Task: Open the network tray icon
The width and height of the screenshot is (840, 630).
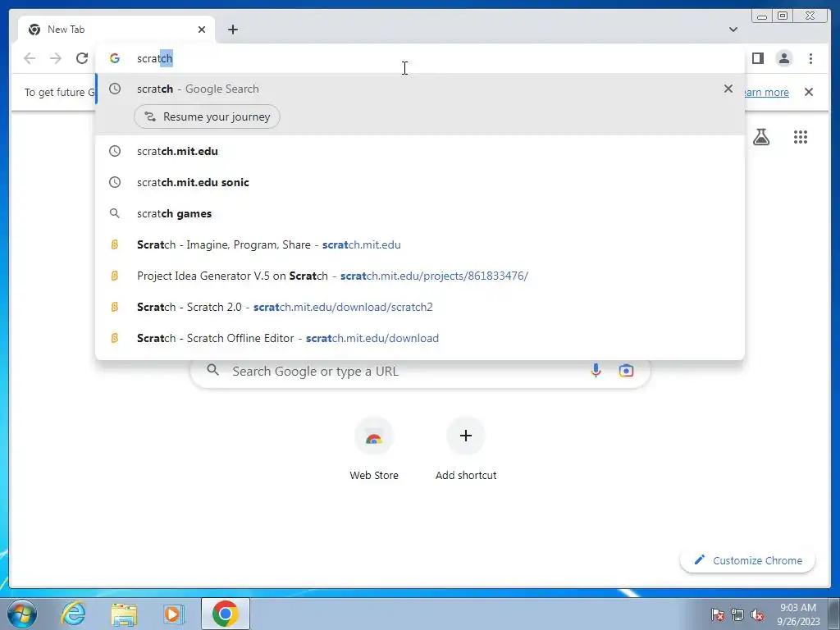Action: coord(737,614)
